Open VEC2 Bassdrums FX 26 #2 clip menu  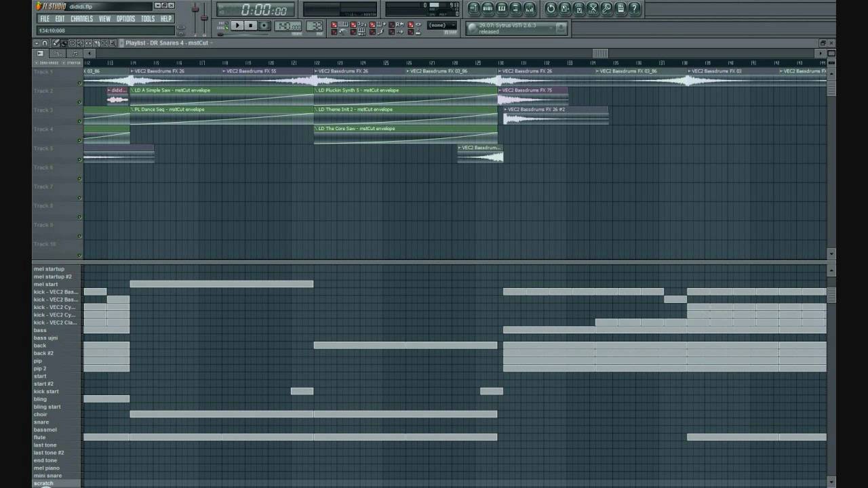pos(506,109)
